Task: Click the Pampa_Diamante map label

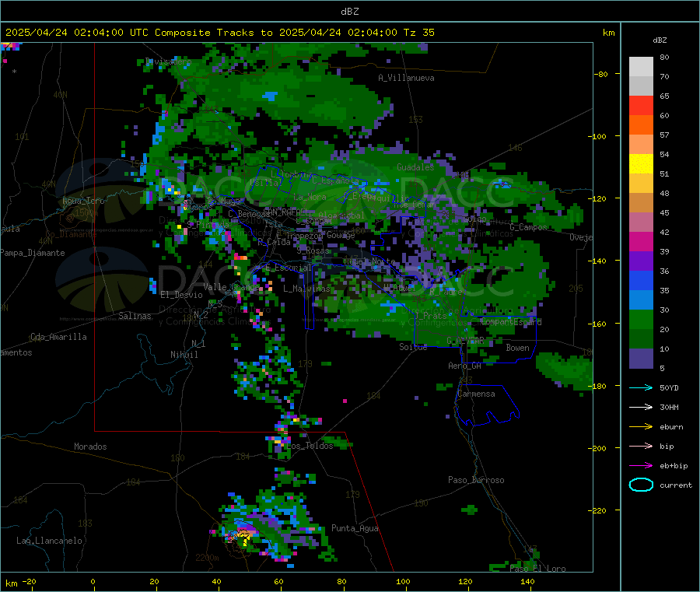Action: (32, 253)
